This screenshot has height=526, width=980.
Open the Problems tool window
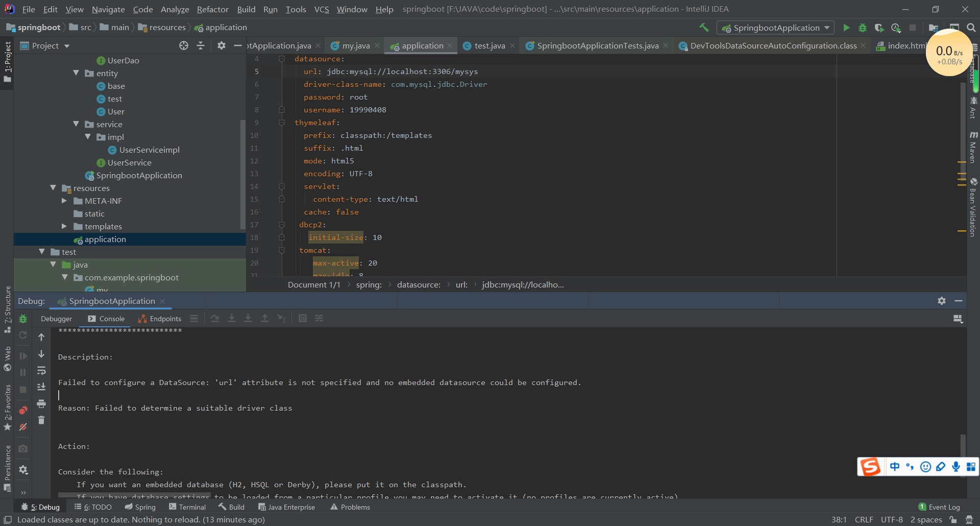click(350, 507)
